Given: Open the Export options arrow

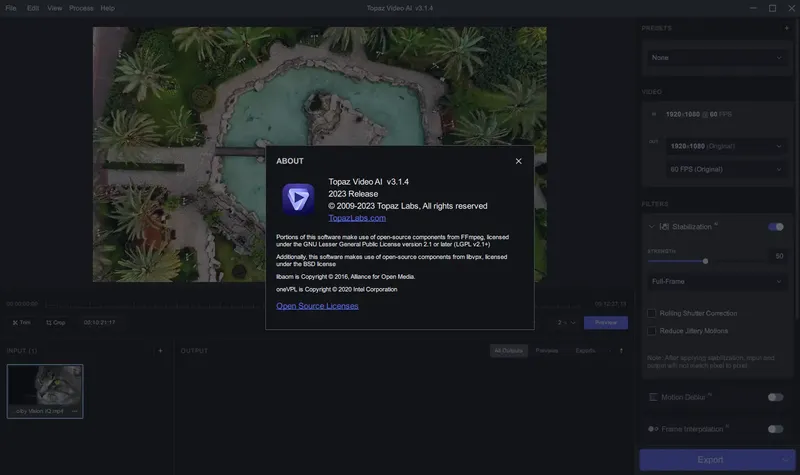Looking at the screenshot, I should [786, 460].
